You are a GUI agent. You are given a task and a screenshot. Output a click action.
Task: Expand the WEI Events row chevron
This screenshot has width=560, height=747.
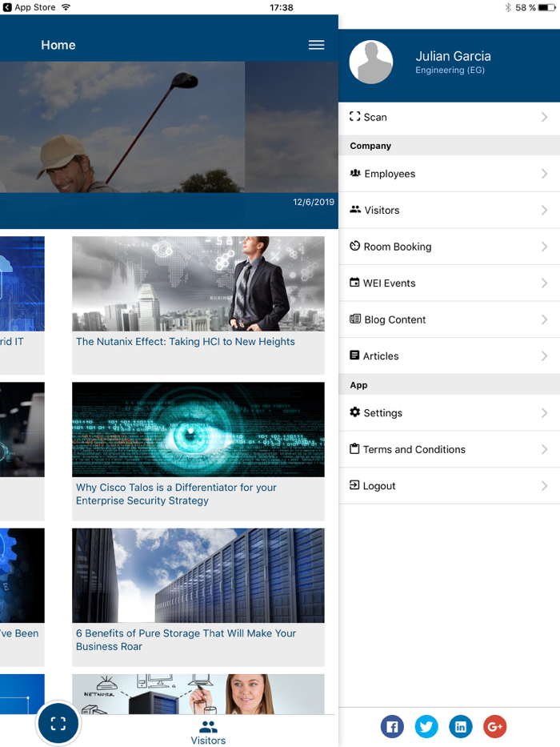click(544, 283)
